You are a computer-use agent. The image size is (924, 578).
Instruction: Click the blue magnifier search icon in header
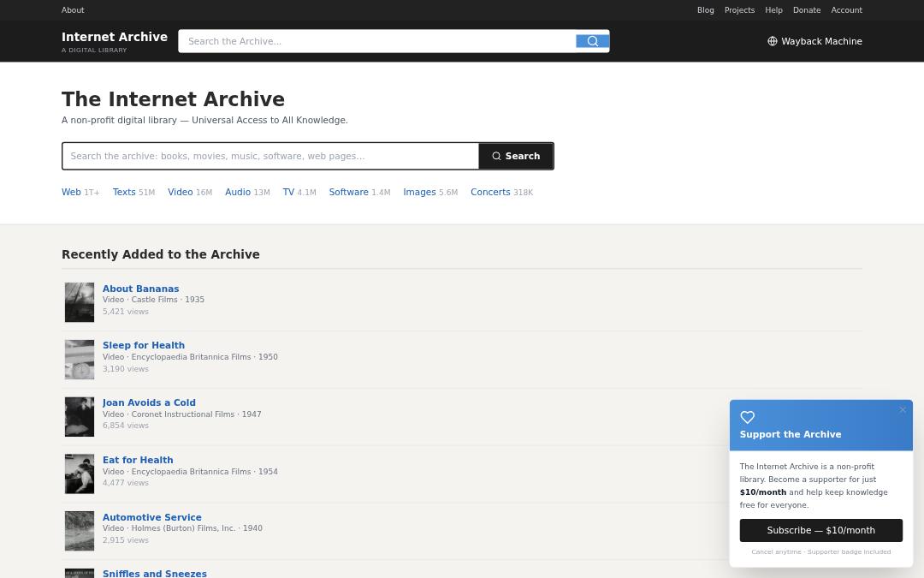point(592,41)
